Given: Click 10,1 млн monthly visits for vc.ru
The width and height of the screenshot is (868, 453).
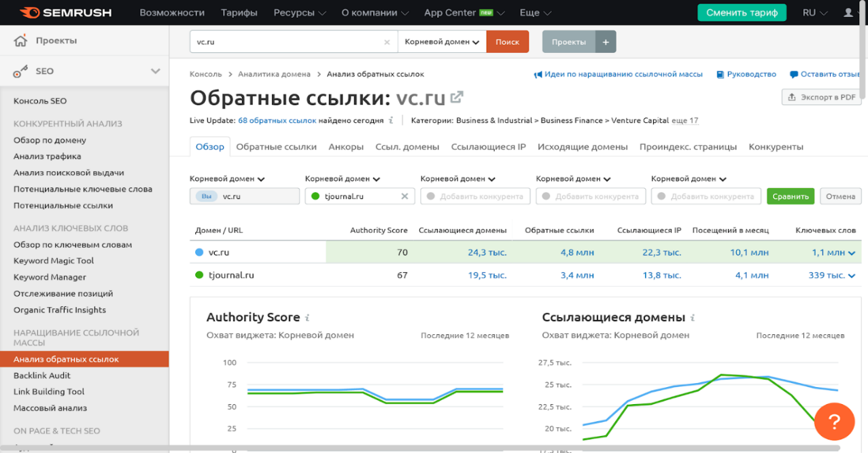Looking at the screenshot, I should pyautogui.click(x=750, y=253).
